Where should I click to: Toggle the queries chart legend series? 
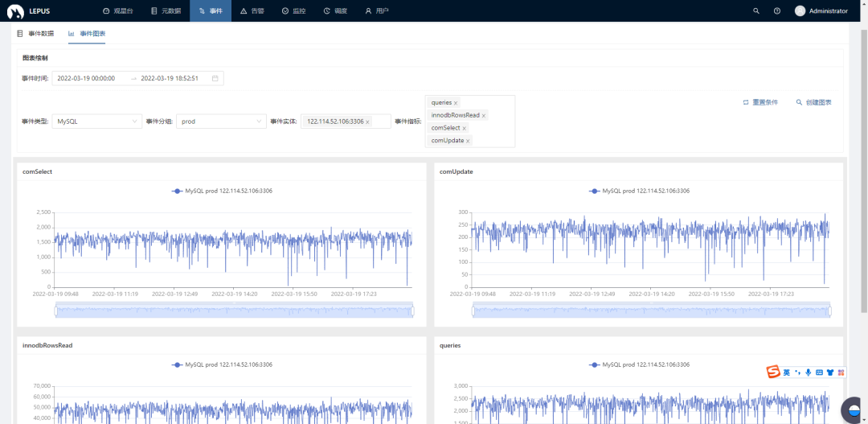pos(640,364)
